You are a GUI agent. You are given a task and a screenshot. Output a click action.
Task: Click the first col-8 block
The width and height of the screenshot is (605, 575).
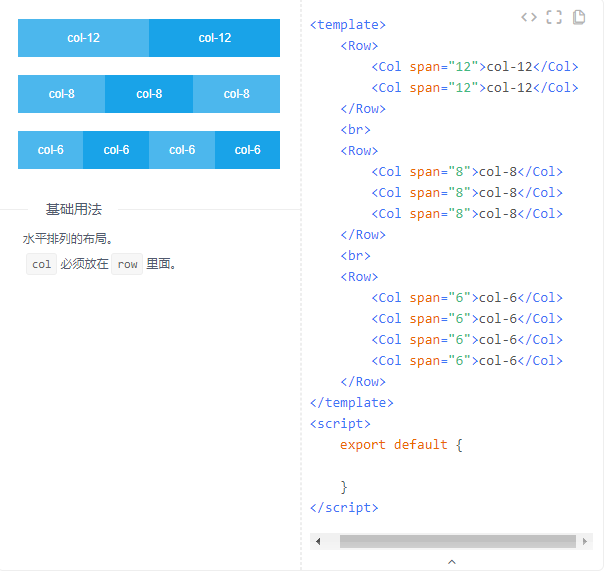point(62,94)
